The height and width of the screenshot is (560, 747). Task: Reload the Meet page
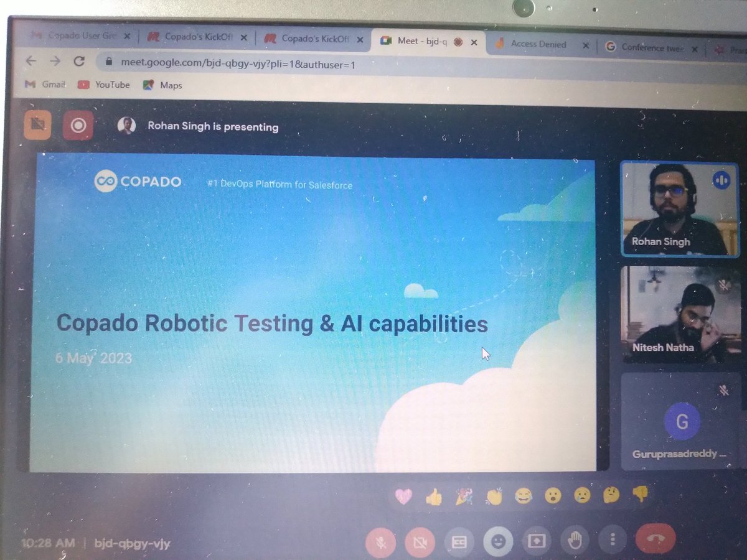click(78, 61)
